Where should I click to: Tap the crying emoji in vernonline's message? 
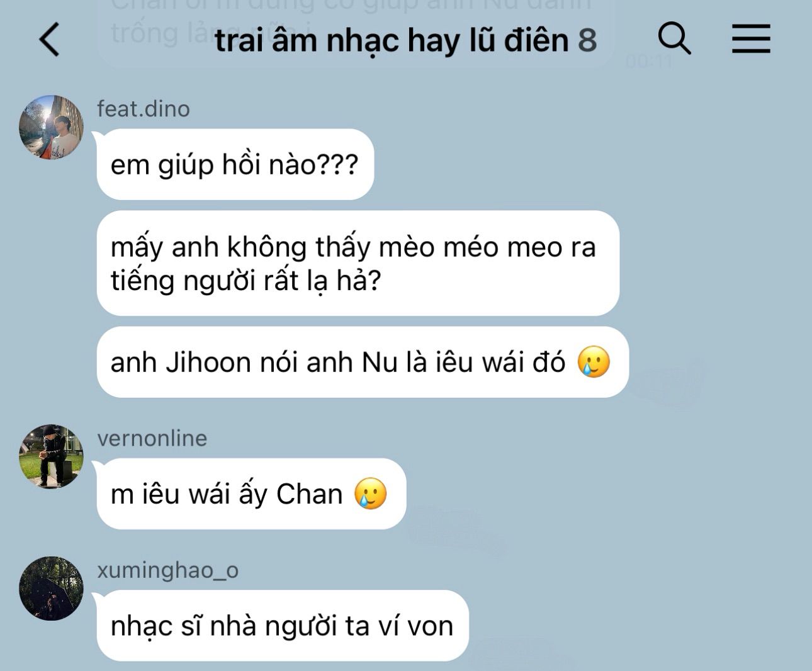coord(371,494)
